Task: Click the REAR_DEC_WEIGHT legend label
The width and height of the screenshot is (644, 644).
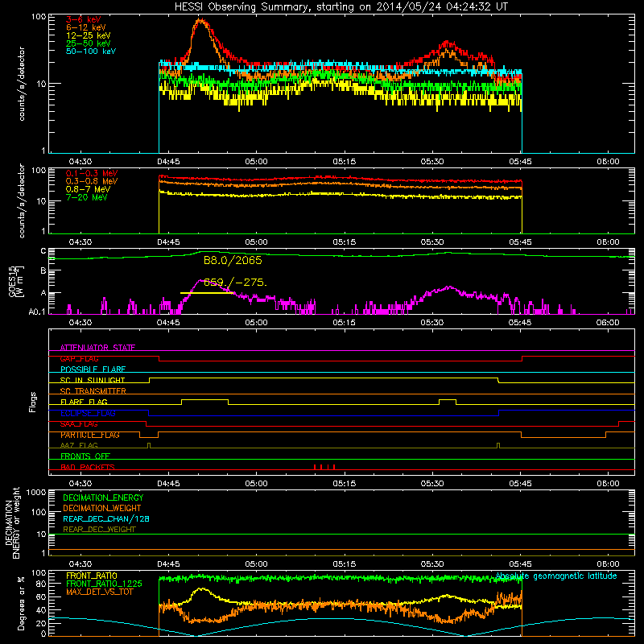Action: point(99,530)
